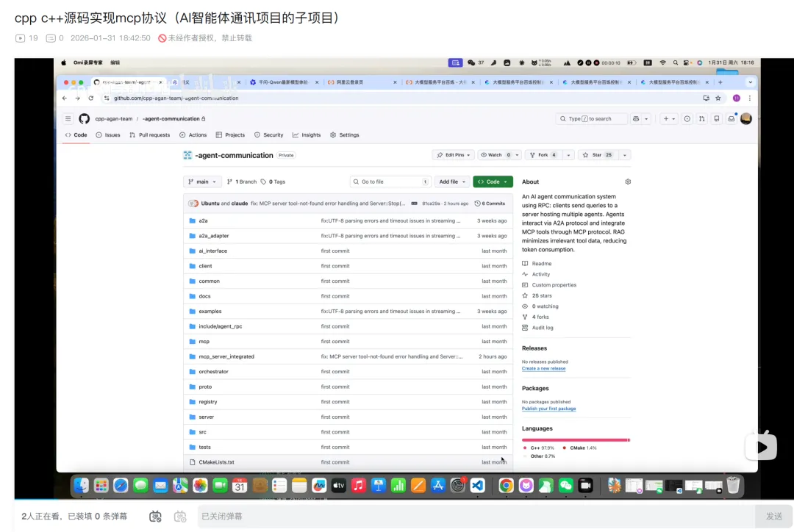Open the a2a_adapter folder
Image resolution: width=794 pixels, height=532 pixels.
tap(214, 236)
